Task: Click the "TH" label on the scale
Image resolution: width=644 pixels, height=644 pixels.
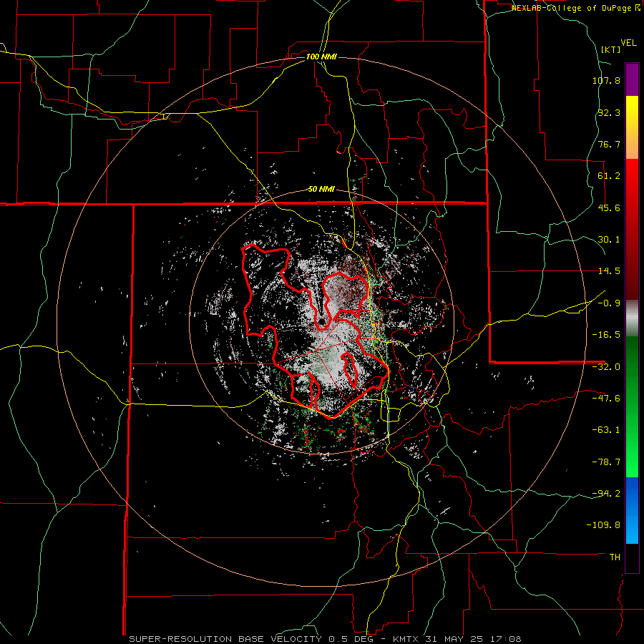Action: coord(615,557)
